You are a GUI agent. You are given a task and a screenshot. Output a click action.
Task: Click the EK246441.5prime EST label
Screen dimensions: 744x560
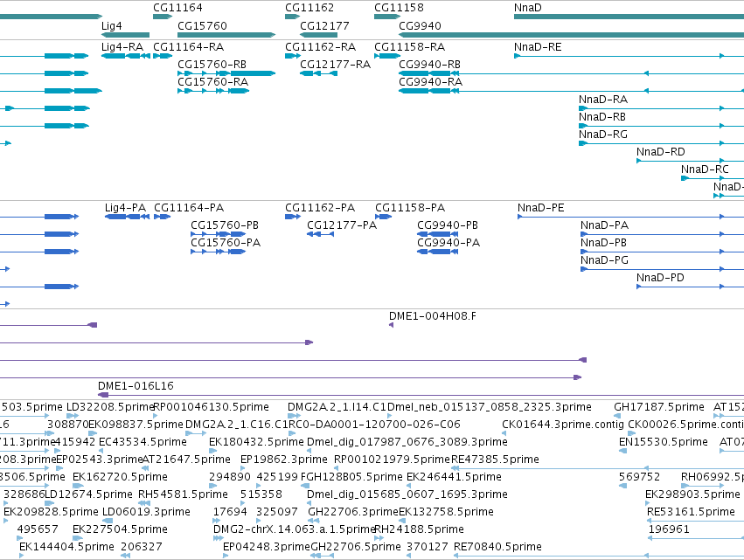(x=454, y=477)
